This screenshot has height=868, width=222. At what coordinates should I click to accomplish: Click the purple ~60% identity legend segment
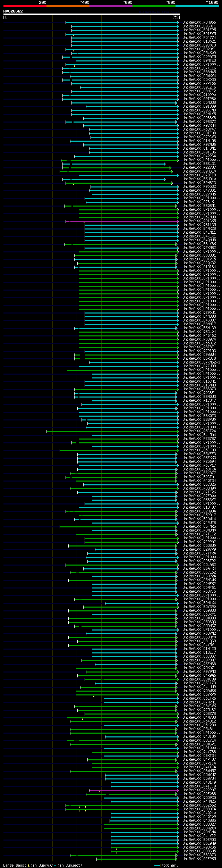111,6
